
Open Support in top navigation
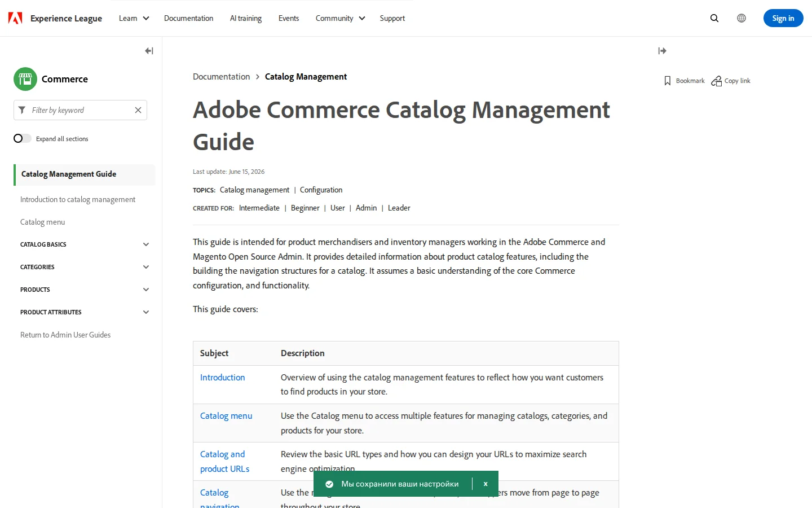pos(392,18)
